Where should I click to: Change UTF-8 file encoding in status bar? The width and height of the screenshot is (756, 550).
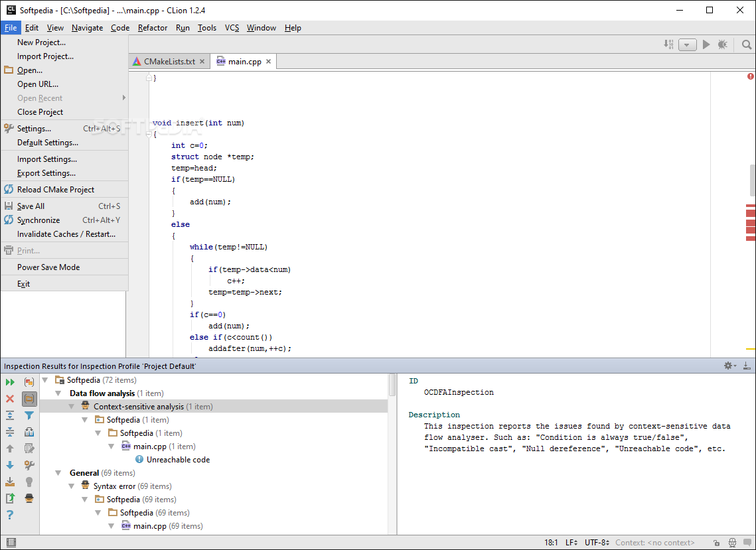click(x=597, y=543)
